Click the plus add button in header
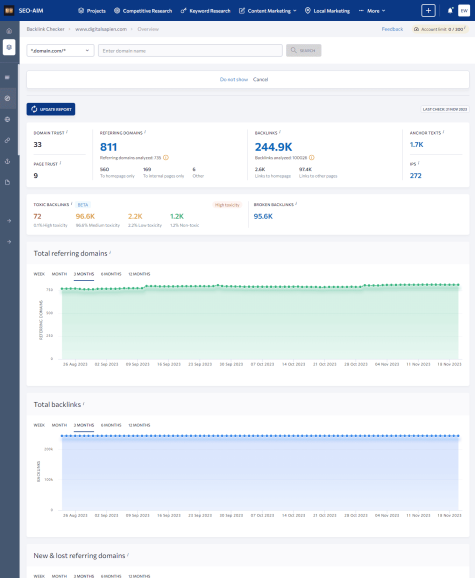 tap(428, 11)
